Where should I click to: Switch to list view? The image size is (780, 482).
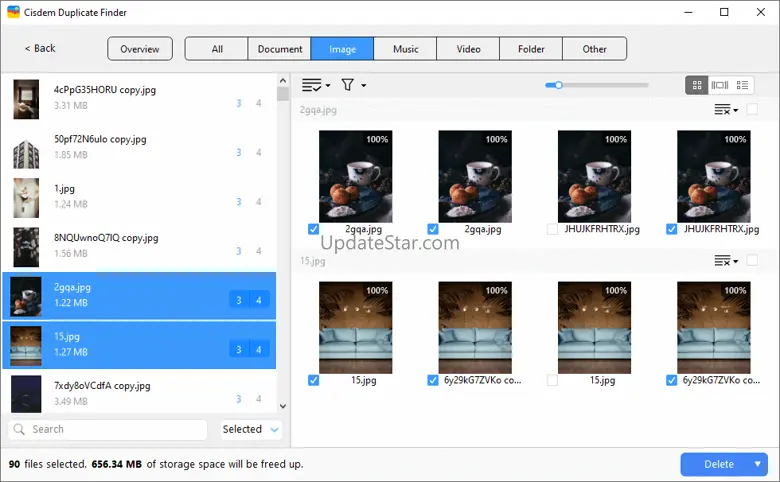pyautogui.click(x=742, y=85)
